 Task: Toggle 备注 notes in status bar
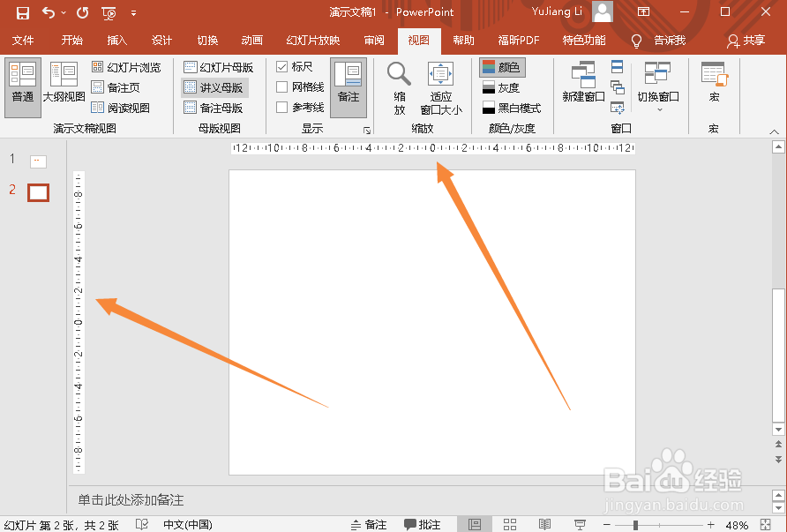tap(369, 524)
